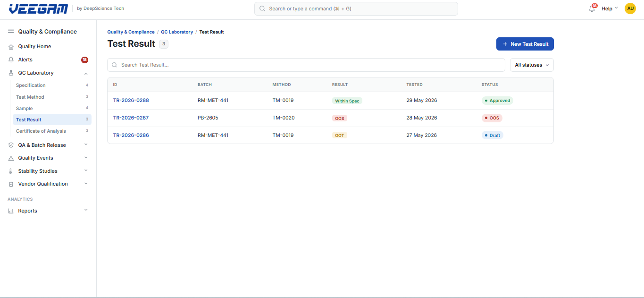Click the red 18 badge next to Alerts

coord(84,60)
